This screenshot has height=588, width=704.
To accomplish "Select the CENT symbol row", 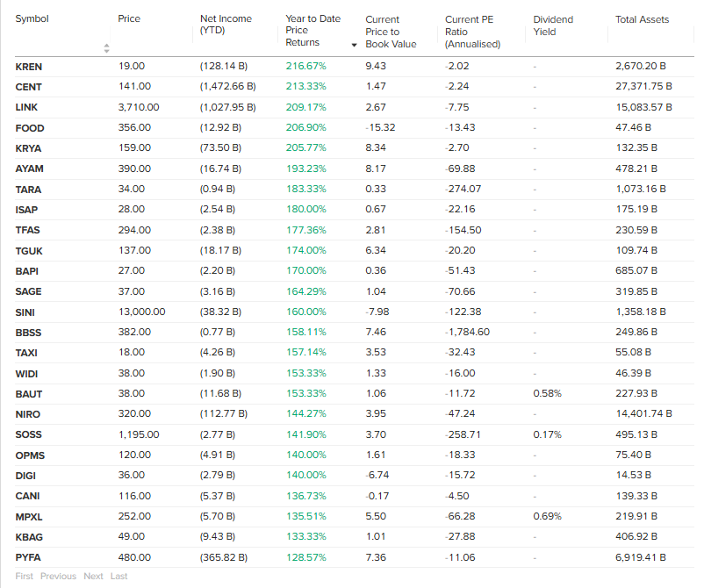I will [x=29, y=87].
